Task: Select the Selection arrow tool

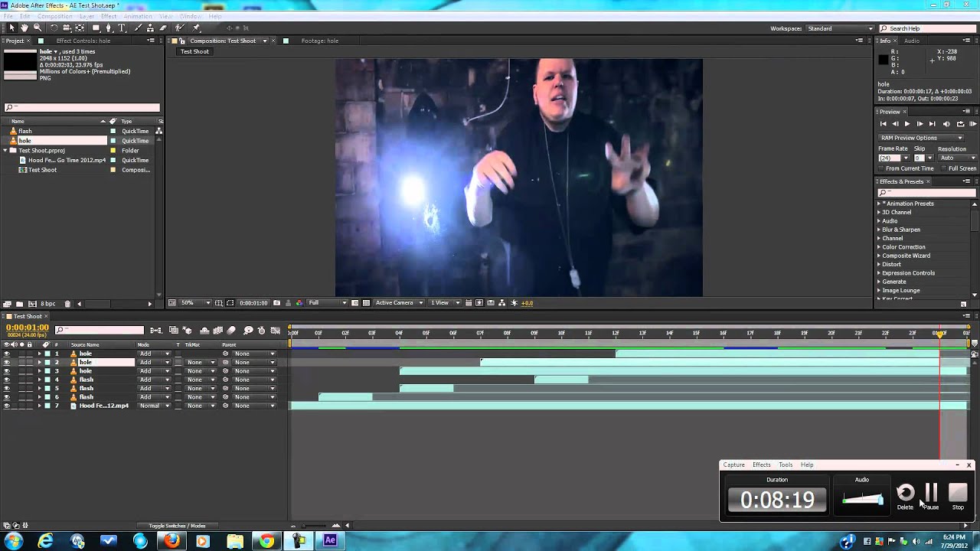Action: [11, 28]
